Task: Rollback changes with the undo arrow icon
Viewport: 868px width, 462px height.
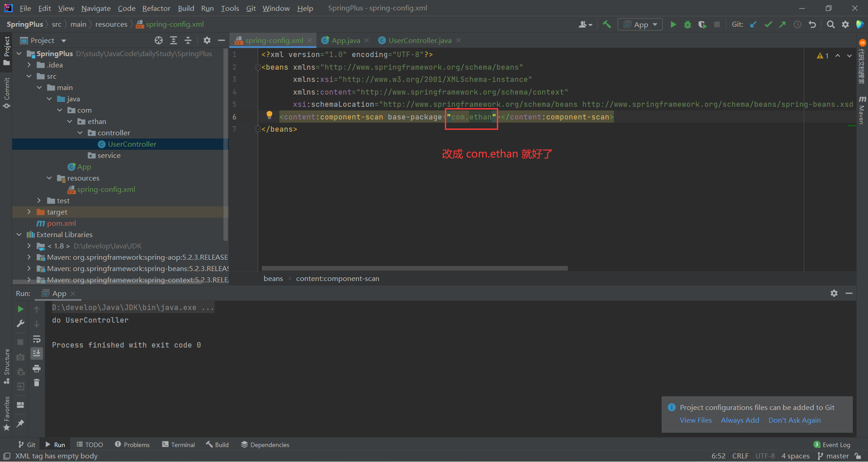Action: [x=812, y=24]
